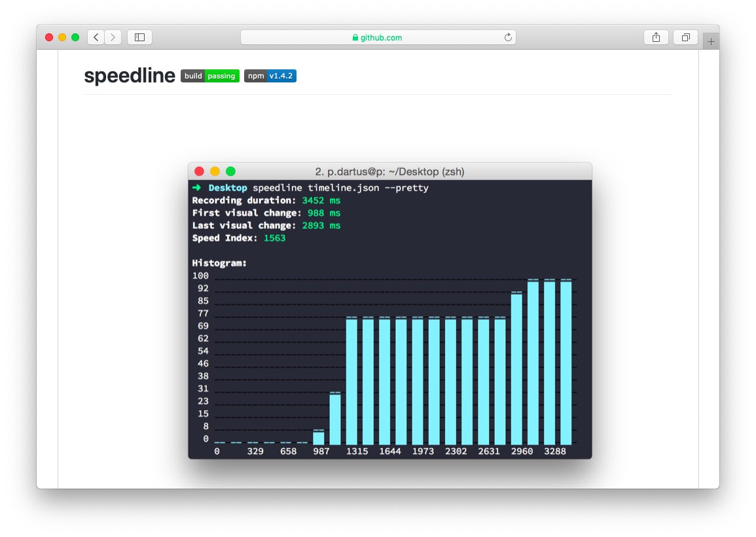Click the 'Last visual change: 2893 ms' line
Viewport: 756px width, 537px height.
click(266, 226)
